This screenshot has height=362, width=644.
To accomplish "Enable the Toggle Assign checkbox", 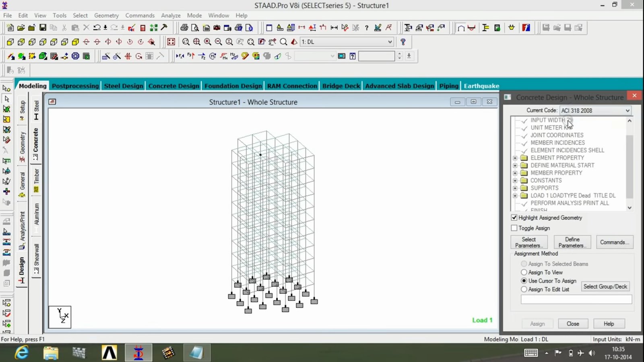I will click(x=514, y=228).
